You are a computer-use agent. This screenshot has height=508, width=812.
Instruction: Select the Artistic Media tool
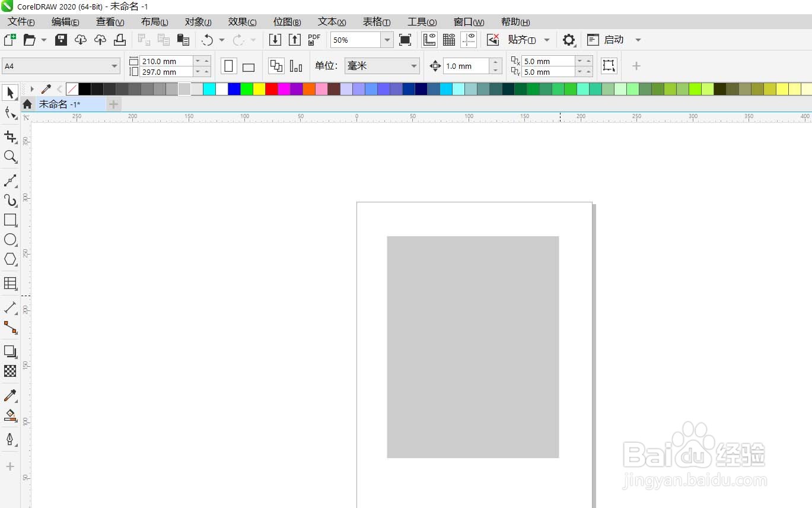point(10,201)
